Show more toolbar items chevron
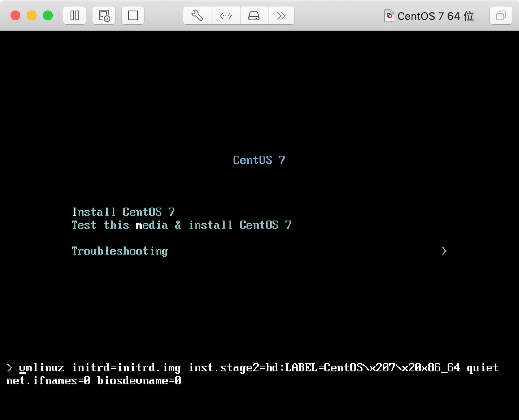Image resolution: width=519 pixels, height=420 pixels. click(x=281, y=15)
